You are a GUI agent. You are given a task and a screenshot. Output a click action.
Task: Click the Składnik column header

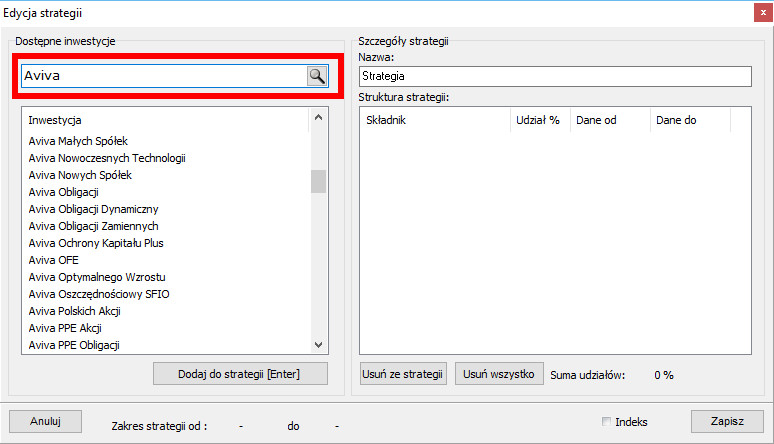434,120
